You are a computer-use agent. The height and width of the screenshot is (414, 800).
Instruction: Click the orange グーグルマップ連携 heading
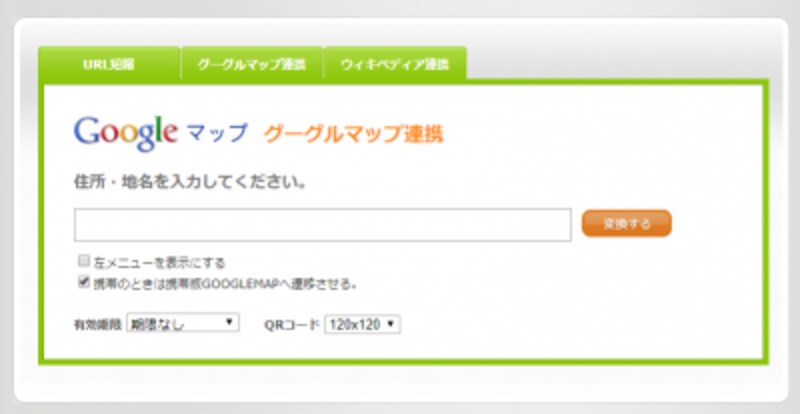354,134
